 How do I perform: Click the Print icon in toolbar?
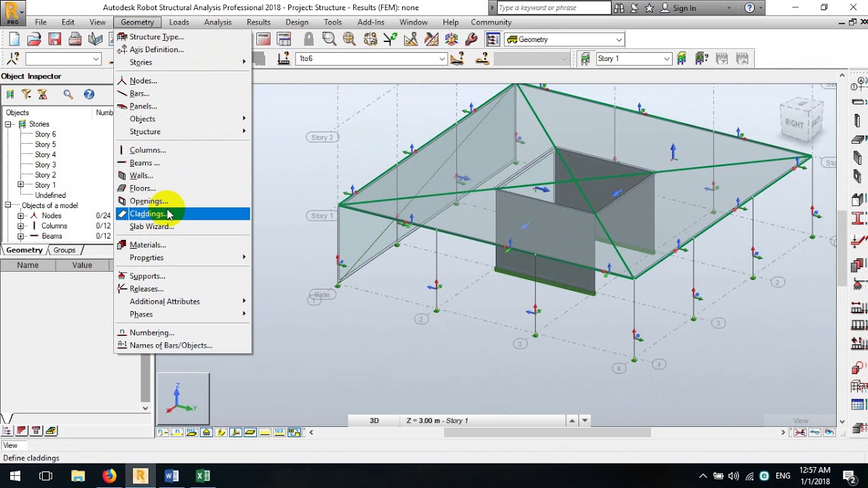75,39
